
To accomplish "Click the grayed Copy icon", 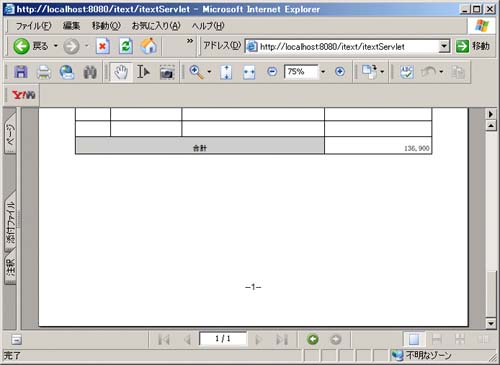I will pos(458,72).
